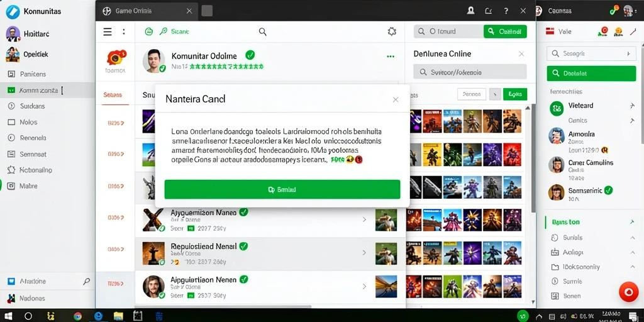Toggle the green check next to Repuiostiead Nenarl
Screen dimensions: 644x322
pyautogui.click(x=243, y=247)
